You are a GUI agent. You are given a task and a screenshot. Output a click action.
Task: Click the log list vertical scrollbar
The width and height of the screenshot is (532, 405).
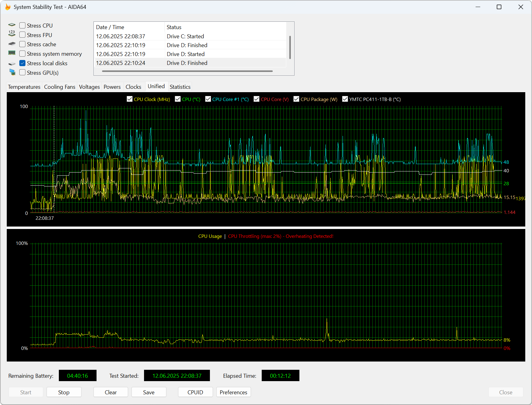coord(290,47)
